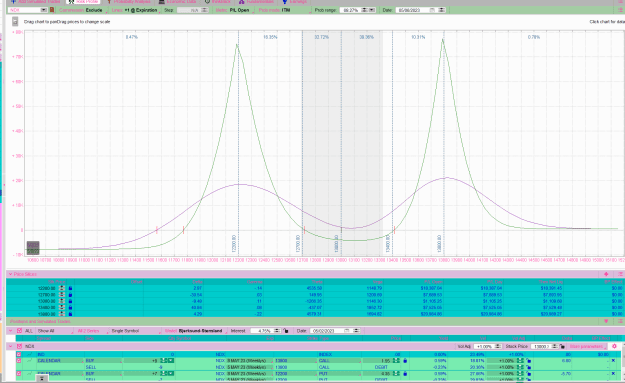
Task: Click the More parameters link
Action: click(x=586, y=346)
